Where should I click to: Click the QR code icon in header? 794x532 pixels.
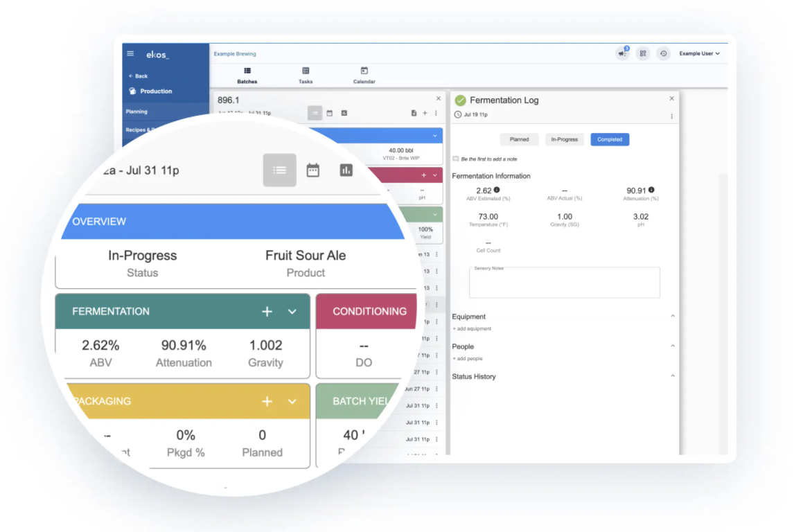642,53
